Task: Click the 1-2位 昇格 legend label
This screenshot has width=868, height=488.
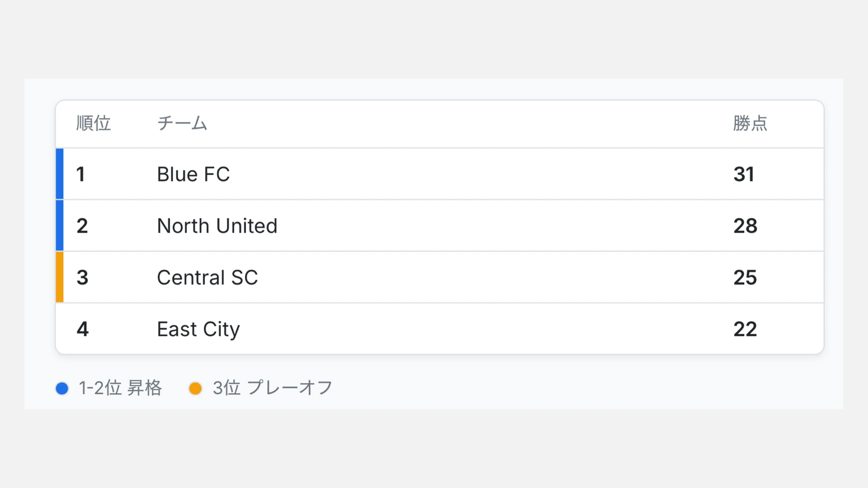Action: point(120,388)
